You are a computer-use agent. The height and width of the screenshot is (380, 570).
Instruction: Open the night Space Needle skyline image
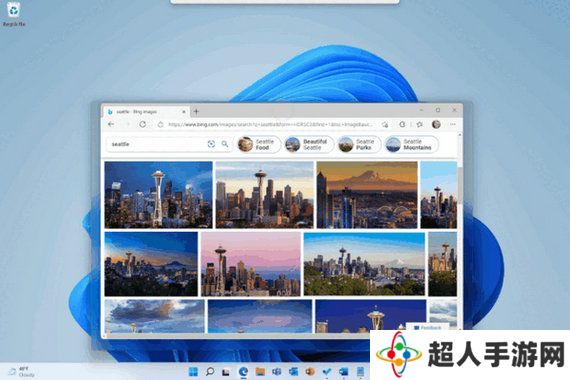158,195
